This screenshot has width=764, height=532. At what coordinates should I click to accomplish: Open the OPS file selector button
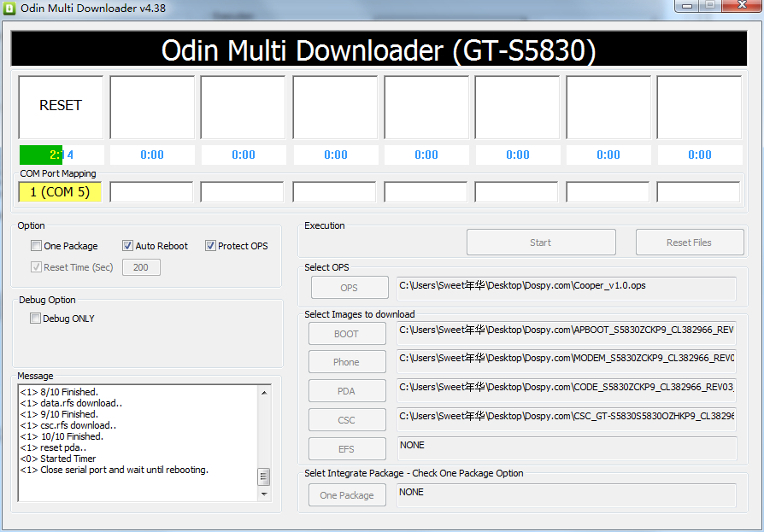click(350, 288)
